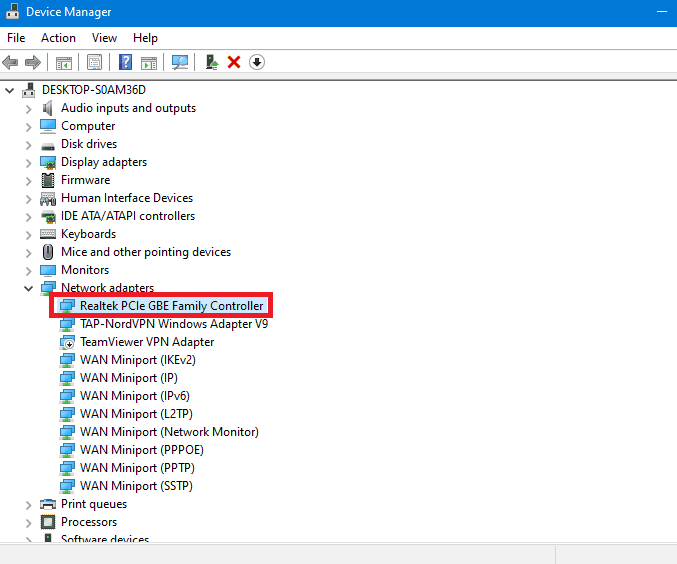
Task: Click the blue Help question mark icon
Action: (x=125, y=62)
